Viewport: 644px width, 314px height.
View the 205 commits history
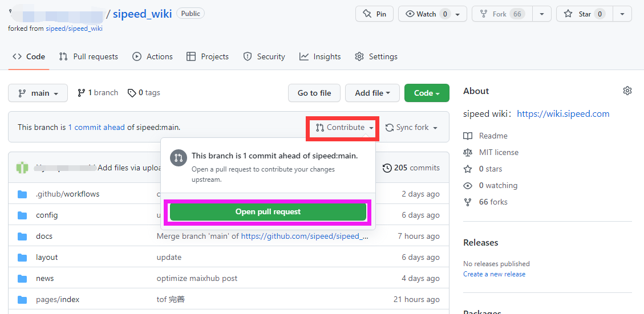(x=411, y=168)
